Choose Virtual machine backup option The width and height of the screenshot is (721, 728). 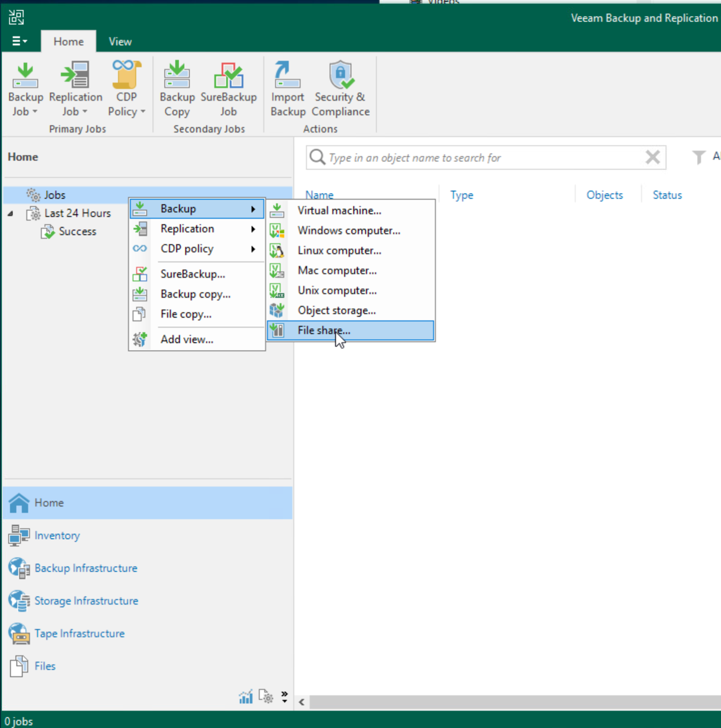pos(350,210)
